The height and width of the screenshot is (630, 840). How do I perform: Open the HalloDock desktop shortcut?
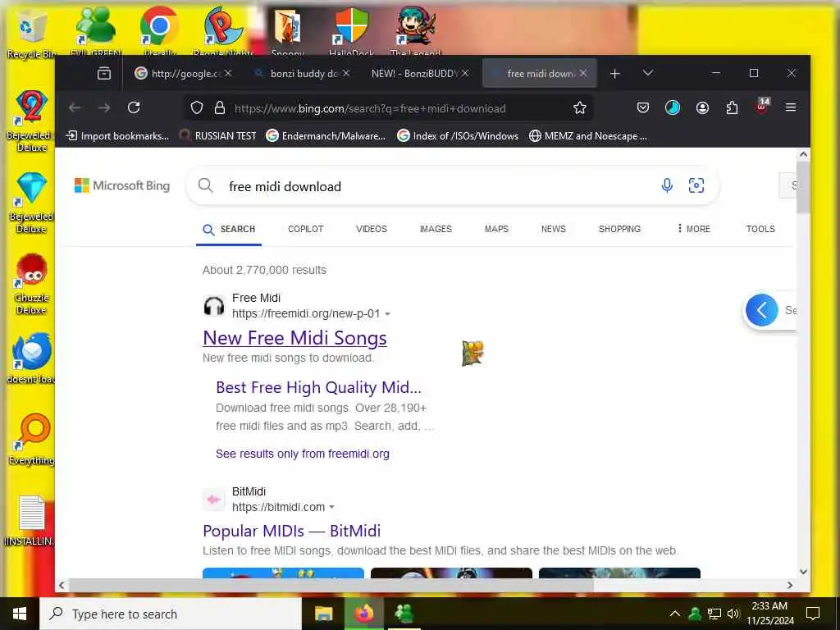[x=351, y=30]
